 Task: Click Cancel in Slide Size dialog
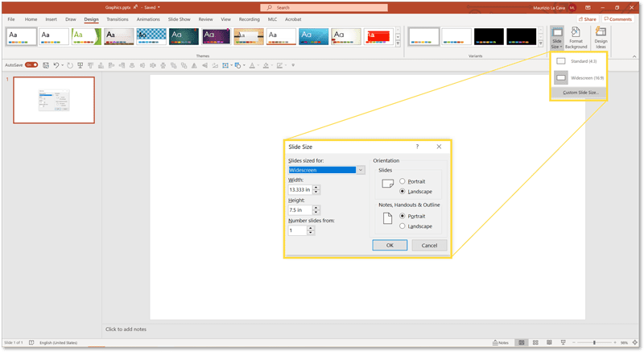429,245
